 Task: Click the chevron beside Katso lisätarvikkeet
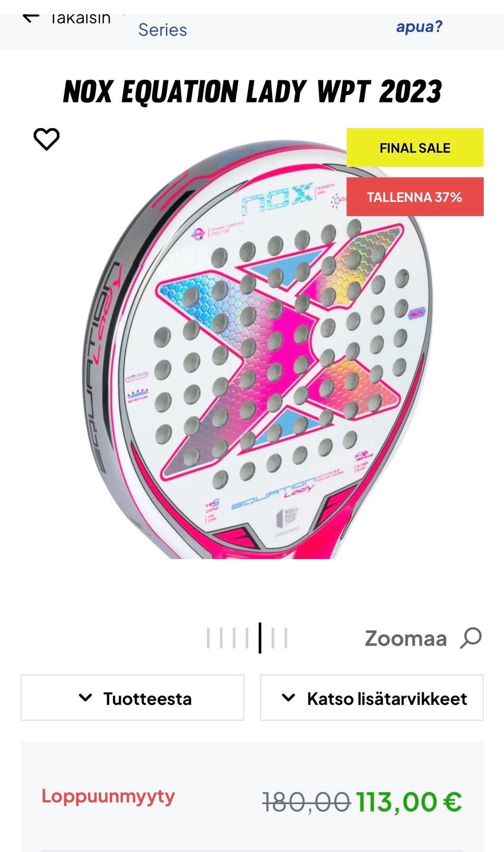(288, 698)
